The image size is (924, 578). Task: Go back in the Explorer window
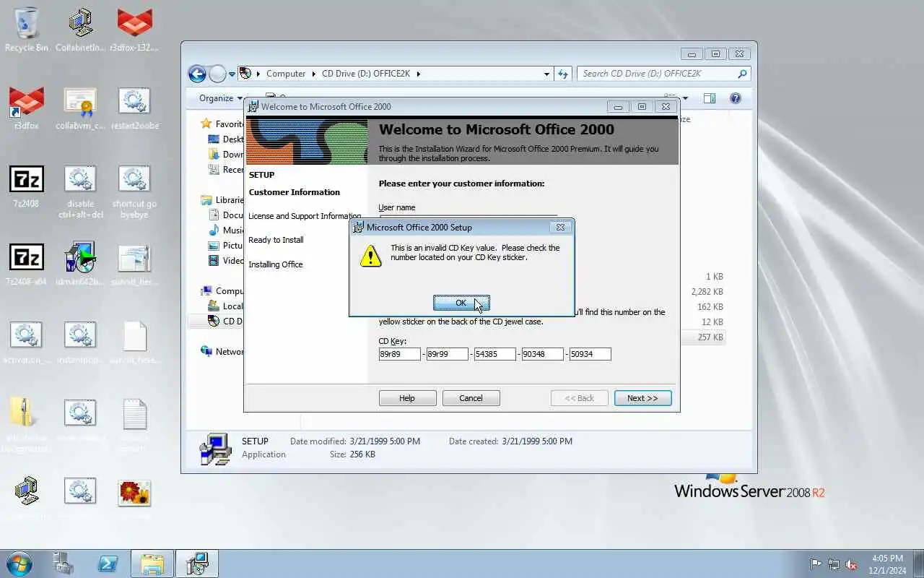tap(197, 74)
